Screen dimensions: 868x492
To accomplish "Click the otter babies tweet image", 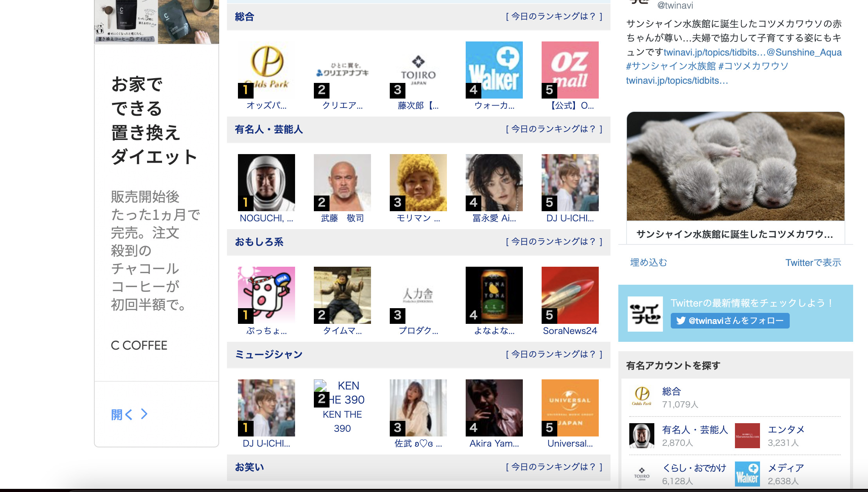I will coord(735,166).
